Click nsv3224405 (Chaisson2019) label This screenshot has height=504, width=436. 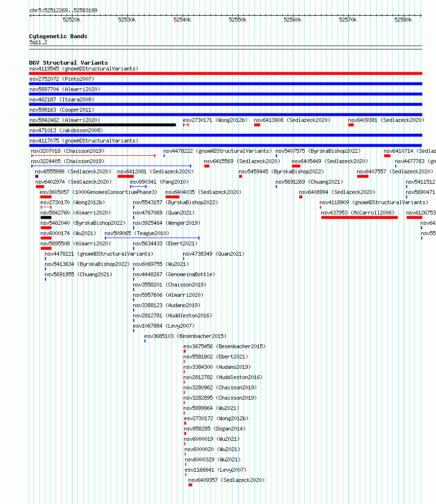click(x=68, y=161)
